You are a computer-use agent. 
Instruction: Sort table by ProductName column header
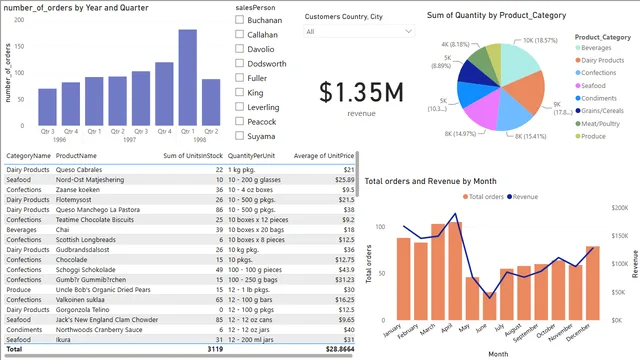[76, 156]
